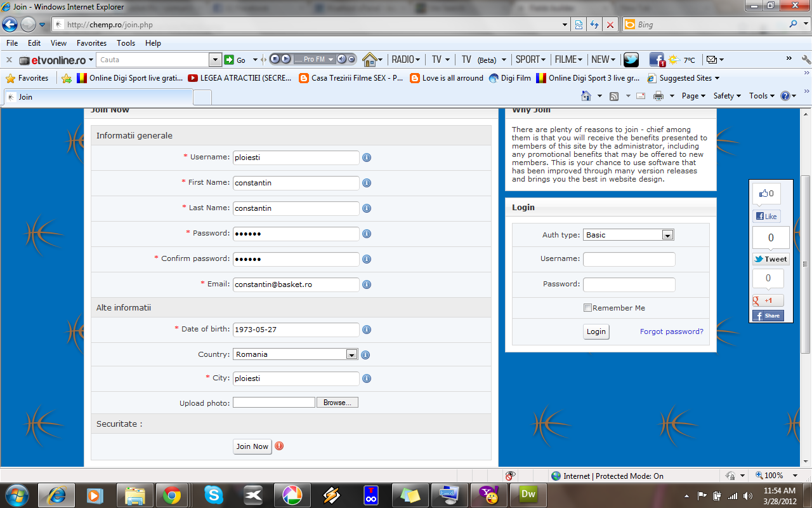Click the red warning icon beside Join Now
The image size is (812, 508).
(279, 446)
